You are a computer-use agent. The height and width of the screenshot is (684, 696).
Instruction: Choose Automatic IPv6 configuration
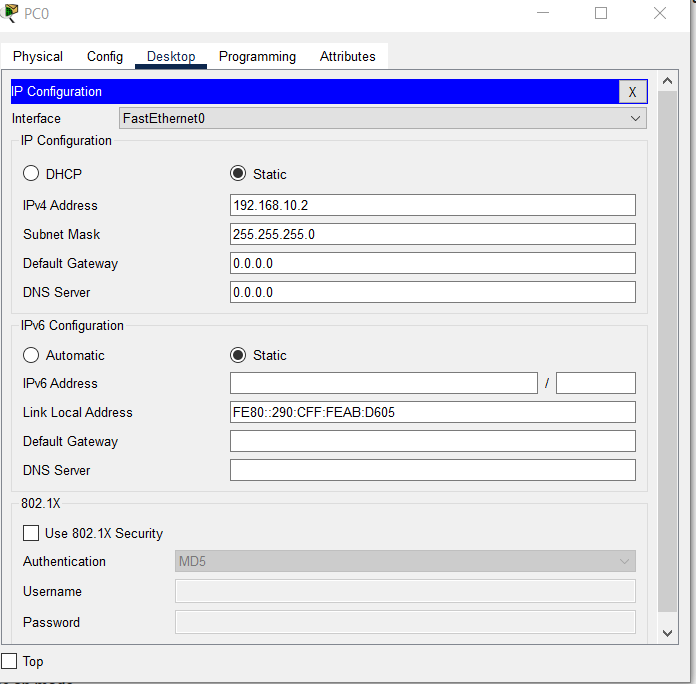[31, 355]
